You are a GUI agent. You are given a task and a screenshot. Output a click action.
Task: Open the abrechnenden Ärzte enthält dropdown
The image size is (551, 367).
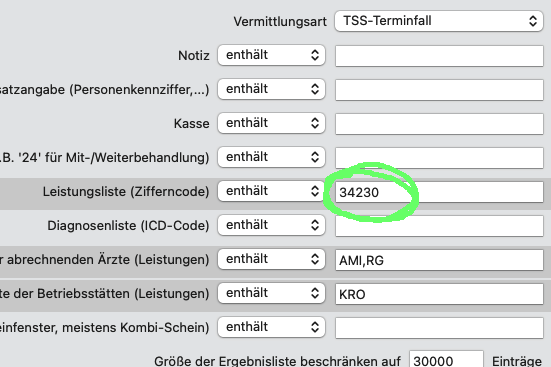pyautogui.click(x=271, y=259)
